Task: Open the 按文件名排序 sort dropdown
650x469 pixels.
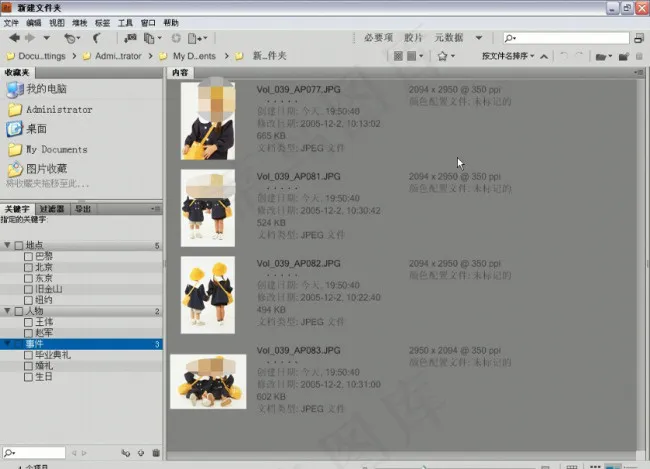Action: click(508, 56)
